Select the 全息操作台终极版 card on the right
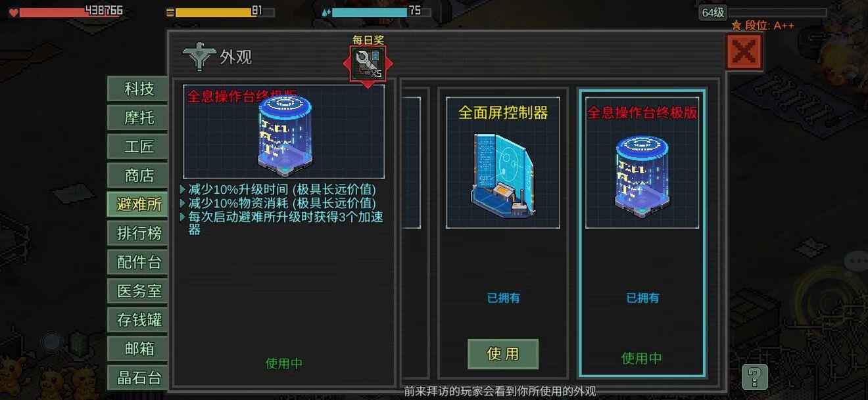The height and width of the screenshot is (400, 868). (642, 233)
